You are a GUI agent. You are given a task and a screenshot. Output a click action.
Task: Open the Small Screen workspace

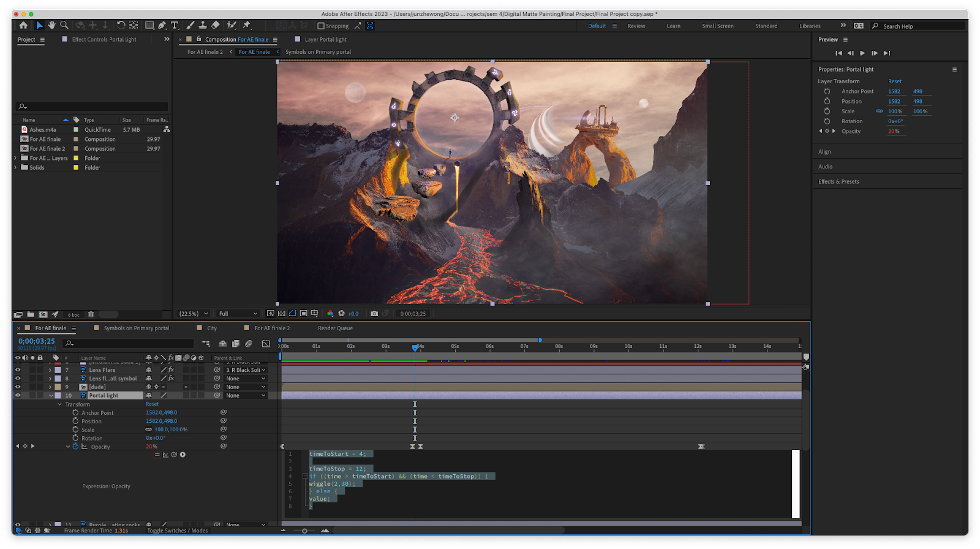717,26
